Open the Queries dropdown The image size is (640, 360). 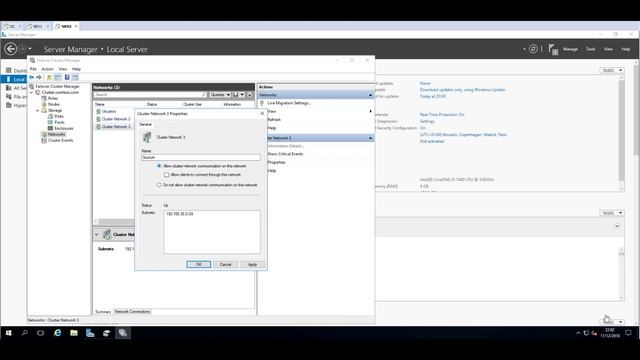tap(220, 95)
